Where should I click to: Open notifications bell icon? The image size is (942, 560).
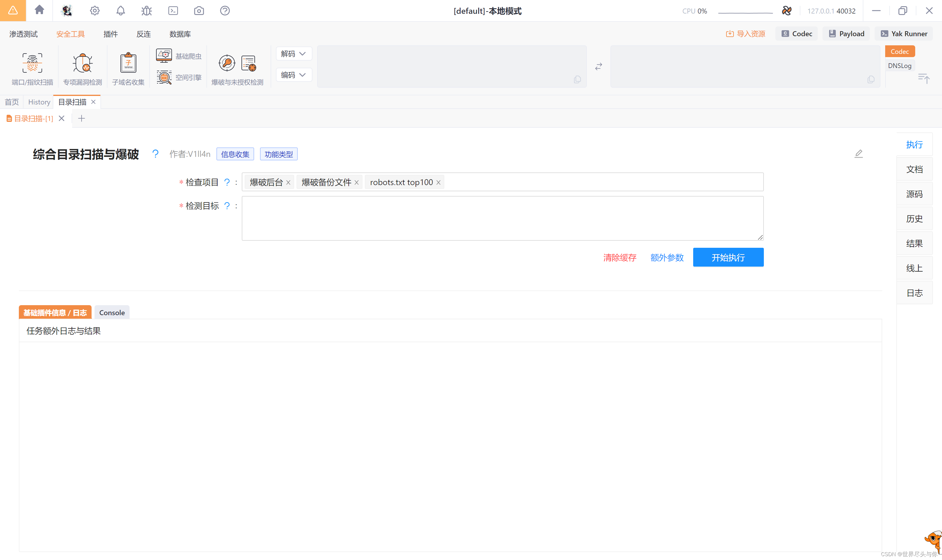(x=120, y=11)
